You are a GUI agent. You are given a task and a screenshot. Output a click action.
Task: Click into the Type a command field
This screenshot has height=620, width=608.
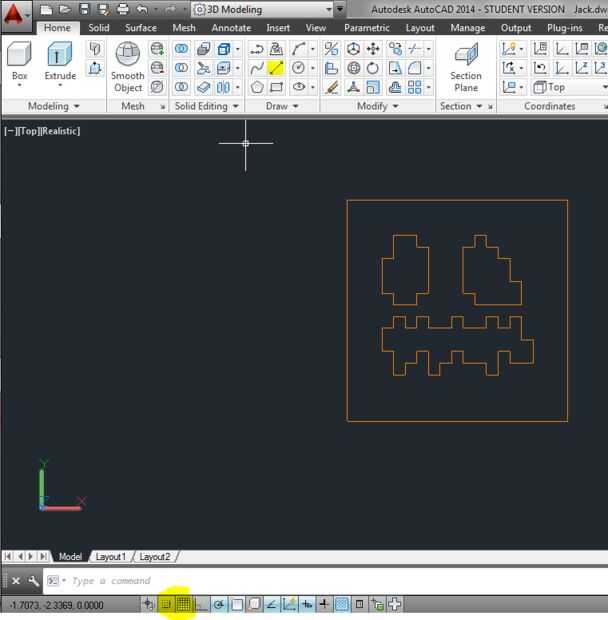click(x=324, y=580)
